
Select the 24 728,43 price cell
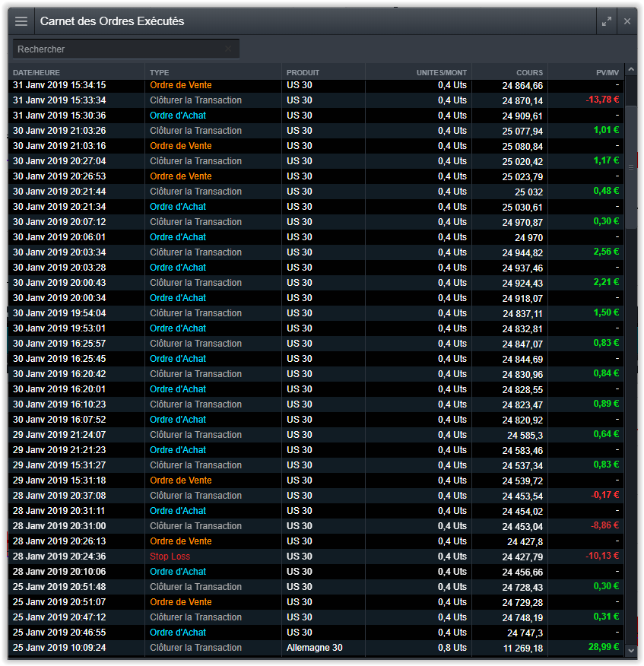[x=522, y=588]
